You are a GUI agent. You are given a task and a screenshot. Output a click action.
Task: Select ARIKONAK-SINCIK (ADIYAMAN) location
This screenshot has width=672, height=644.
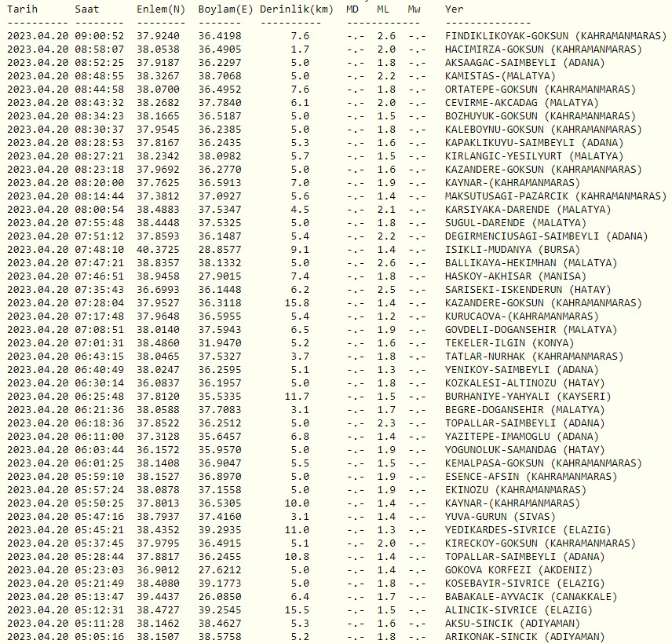click(x=525, y=636)
